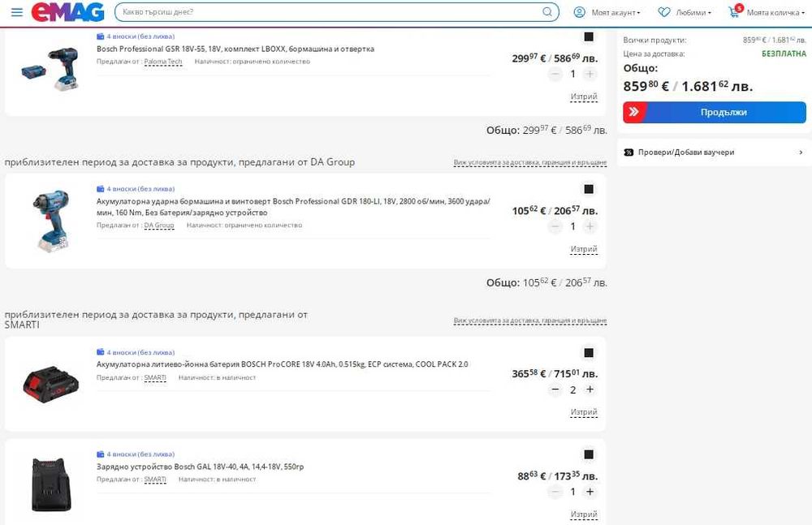Click the heart favorites icon
Image resolution: width=812 pixels, height=525 pixels.
(664, 12)
